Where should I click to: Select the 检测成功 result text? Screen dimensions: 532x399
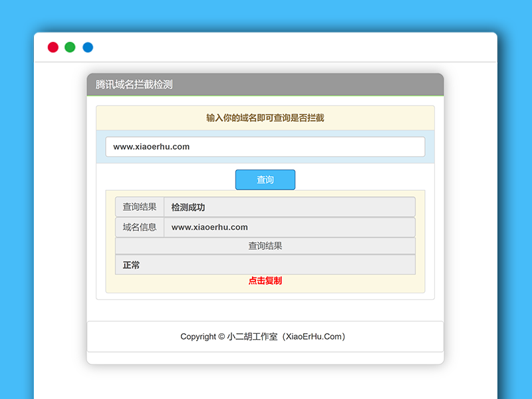188,207
